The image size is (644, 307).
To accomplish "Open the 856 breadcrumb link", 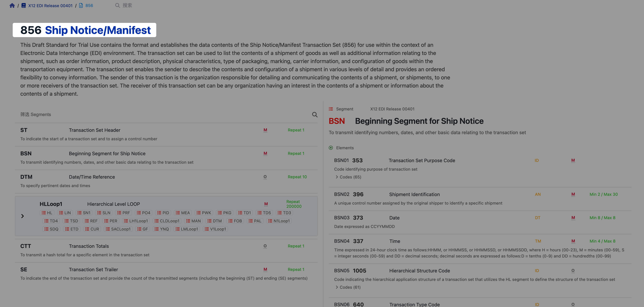I will click(x=89, y=5).
